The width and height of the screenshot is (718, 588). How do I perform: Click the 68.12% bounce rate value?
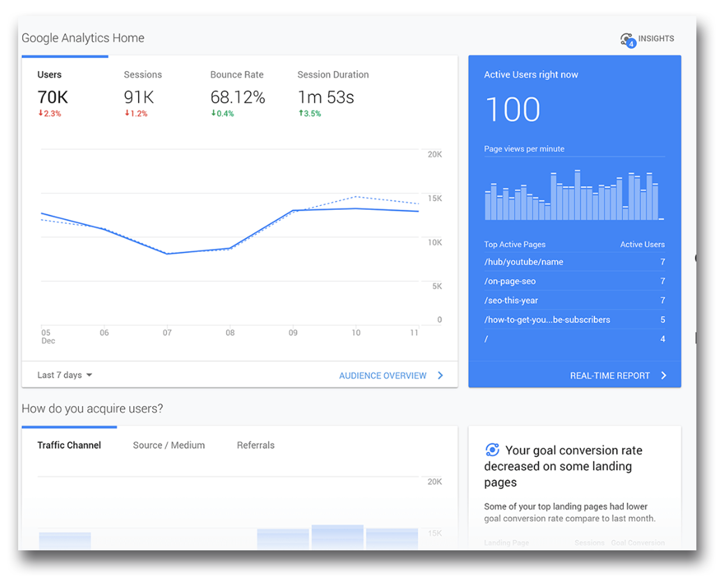click(x=238, y=98)
